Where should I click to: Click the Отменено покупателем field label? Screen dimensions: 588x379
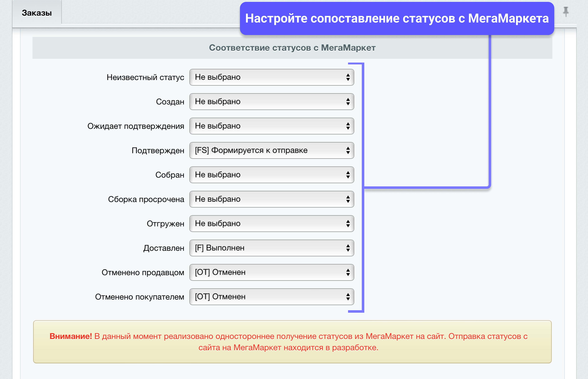click(139, 297)
